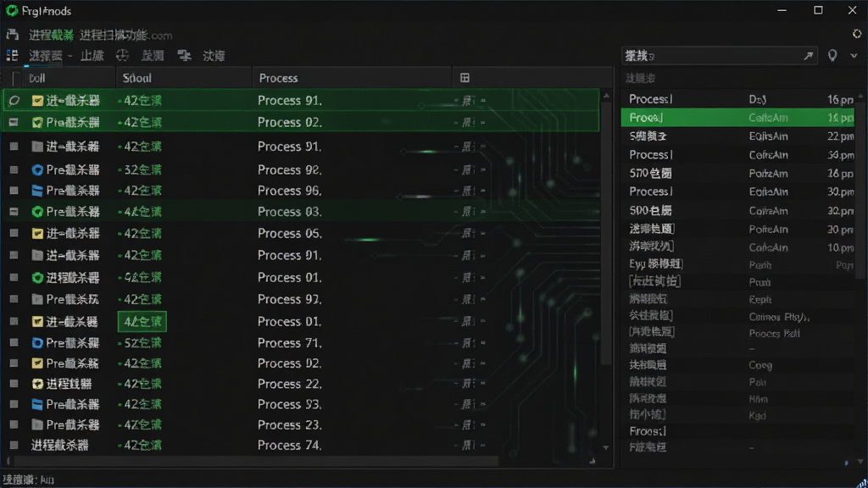868x488 pixels.
Task: Expand the dropdown chevron beside pin icon
Action: tap(854, 56)
